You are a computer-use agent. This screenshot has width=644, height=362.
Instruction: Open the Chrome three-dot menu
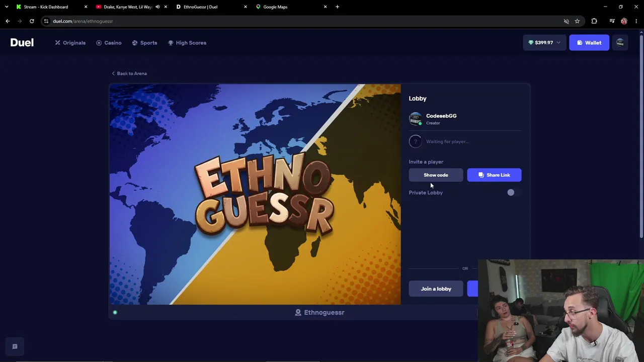[636, 21]
